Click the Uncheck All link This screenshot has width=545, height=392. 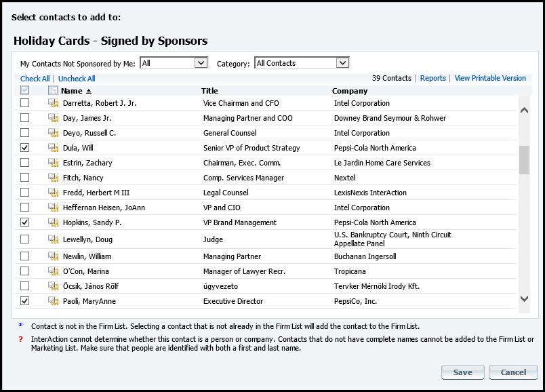click(77, 79)
